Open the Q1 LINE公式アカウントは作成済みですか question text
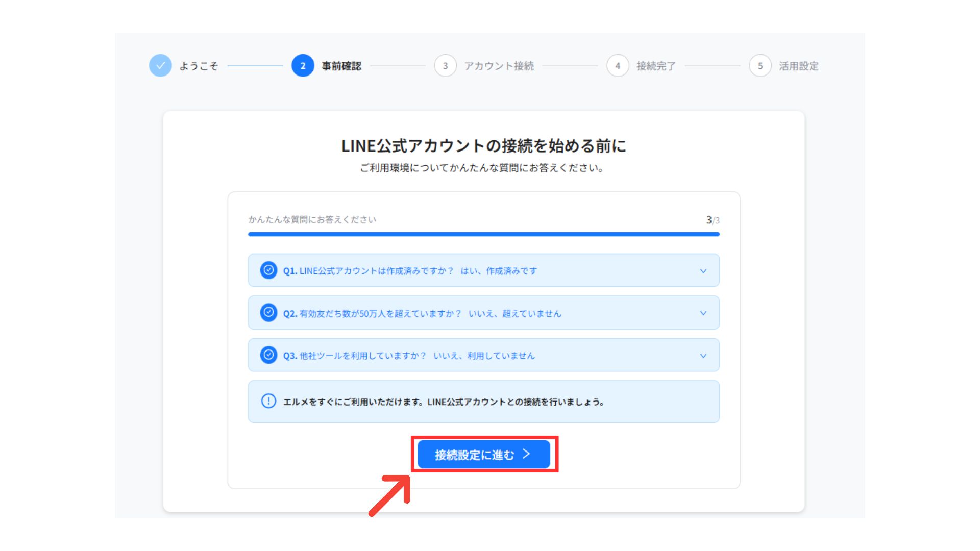 click(368, 271)
